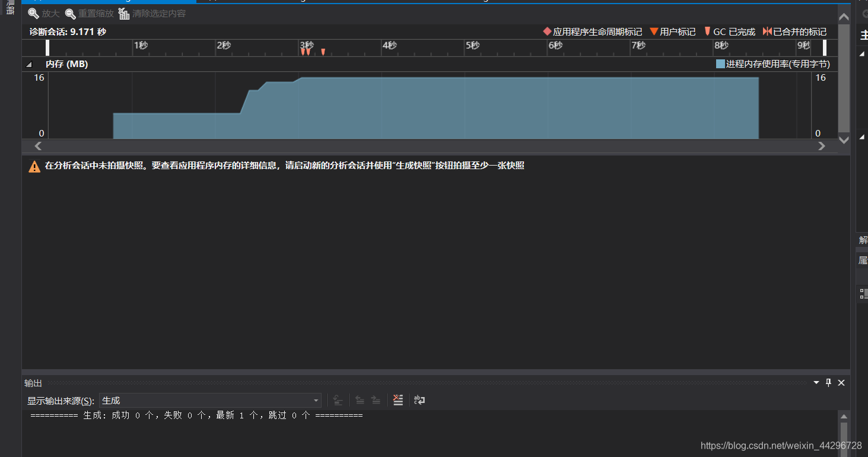Click left selection handle on timeline ruler

point(47,47)
